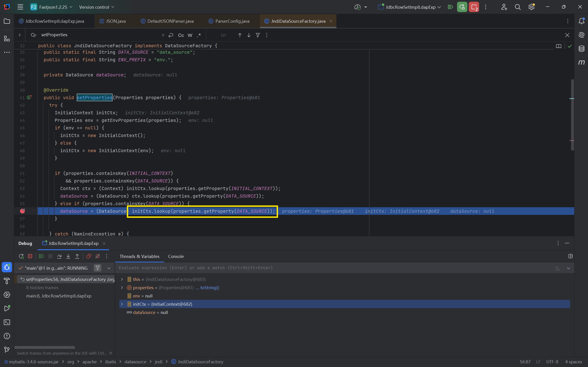Screen dimensions: 588x367
Task: Close the JndiDataSourceFactory.java tab
Action: (x=331, y=21)
